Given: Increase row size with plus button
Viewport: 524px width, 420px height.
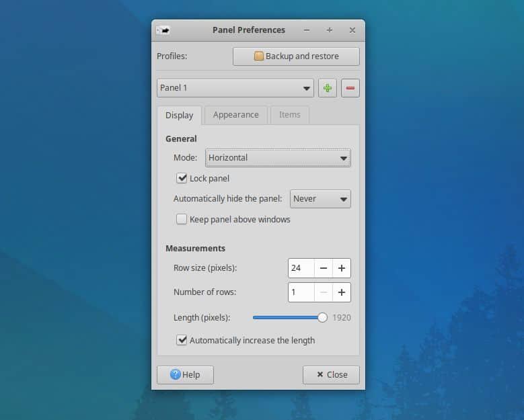Looking at the screenshot, I should (342, 268).
